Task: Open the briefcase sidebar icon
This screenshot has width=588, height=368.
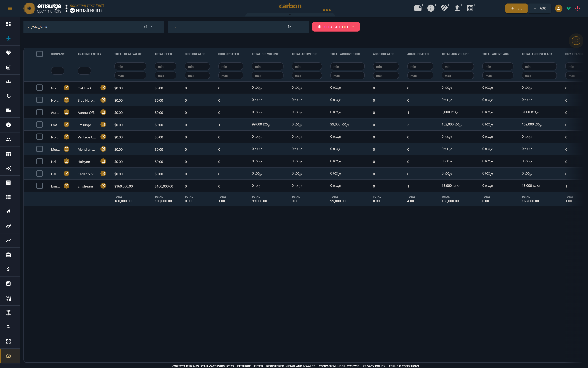Action: click(9, 255)
